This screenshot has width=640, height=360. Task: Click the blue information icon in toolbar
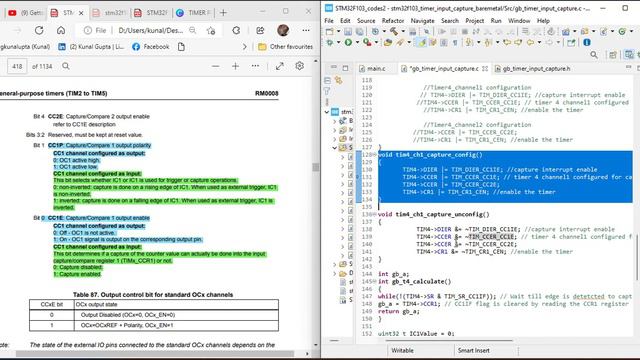click(587, 42)
